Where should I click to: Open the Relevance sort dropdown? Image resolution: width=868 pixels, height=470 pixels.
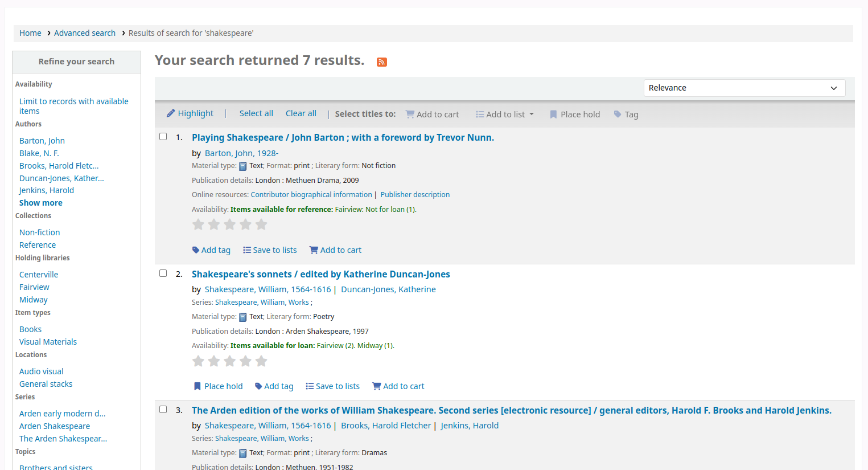(744, 88)
